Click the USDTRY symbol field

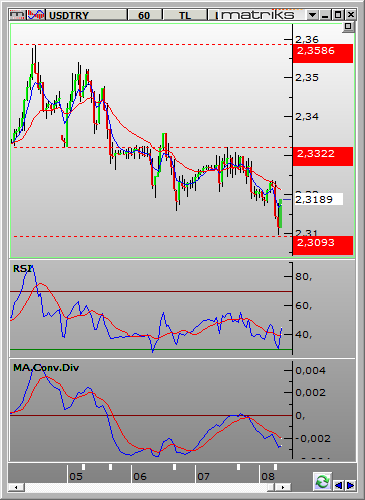pos(87,15)
